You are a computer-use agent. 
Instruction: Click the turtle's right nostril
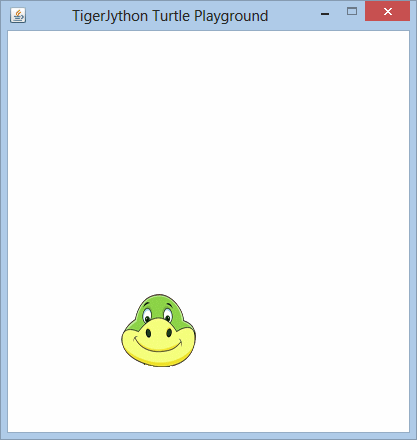[x=169, y=333]
